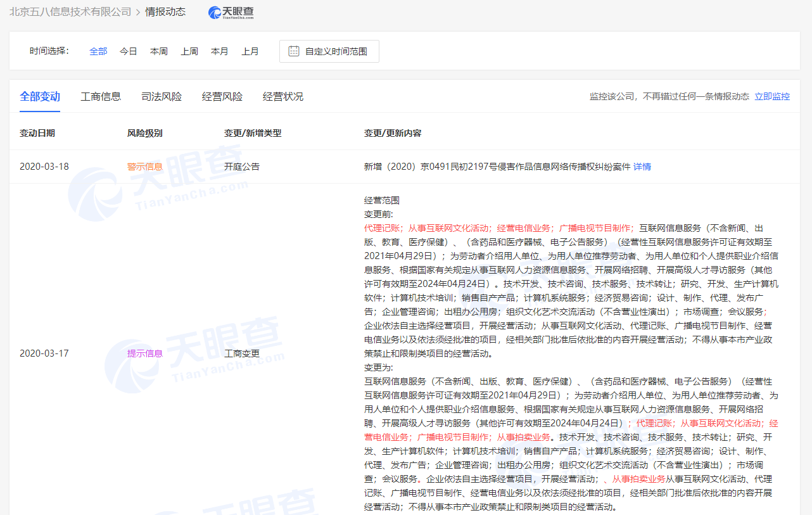This screenshot has height=515, width=812.
Task: Switch to the 经营状况 tab
Action: click(x=283, y=96)
